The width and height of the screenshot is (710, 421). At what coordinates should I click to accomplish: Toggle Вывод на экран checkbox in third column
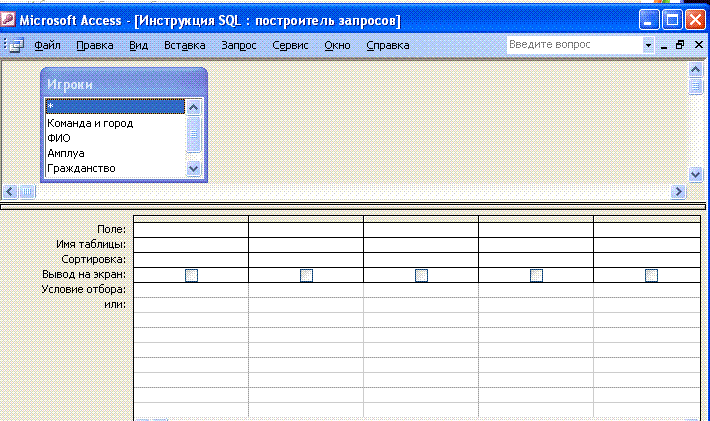[422, 275]
